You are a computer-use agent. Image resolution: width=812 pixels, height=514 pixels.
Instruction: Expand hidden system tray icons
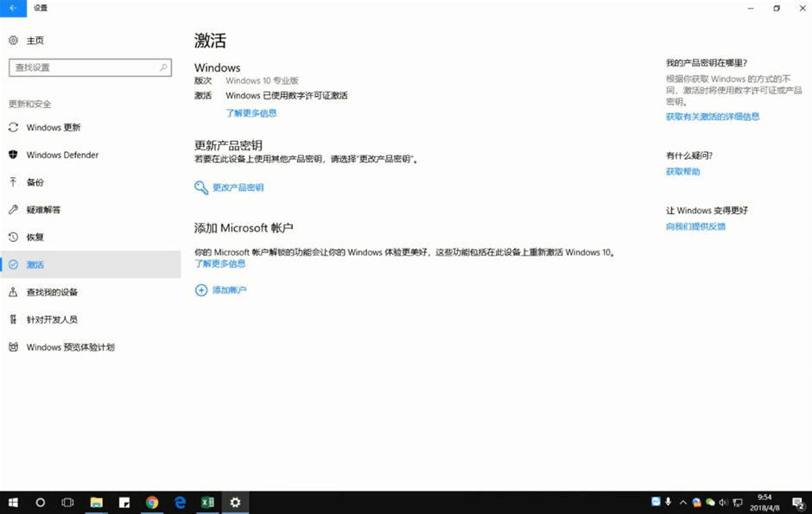(682, 502)
